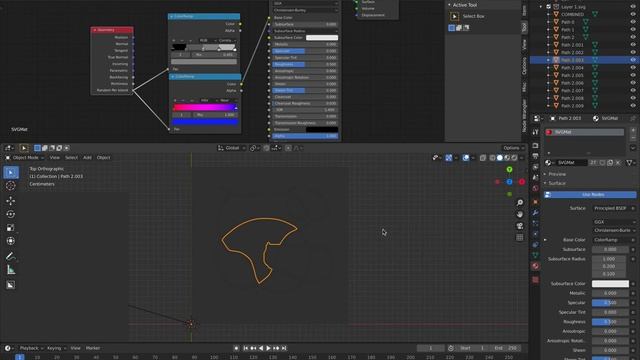
Task: Click the End frame 250 field
Action: tap(507, 348)
